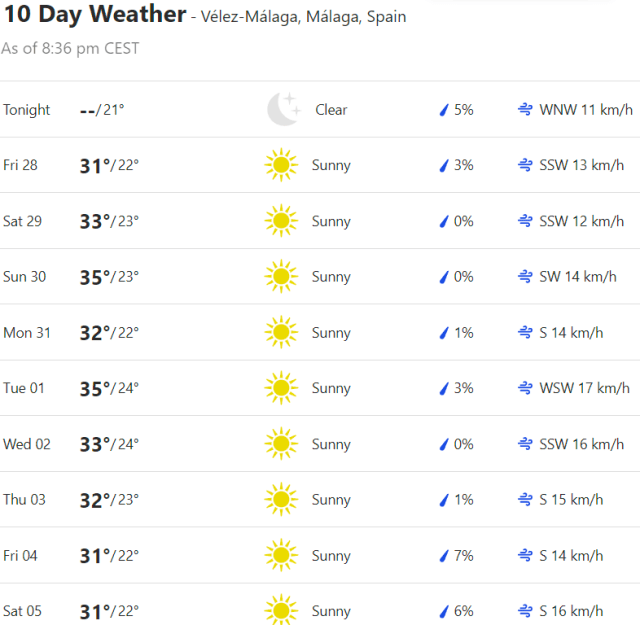Expand the Tonight forecast row

click(x=320, y=110)
